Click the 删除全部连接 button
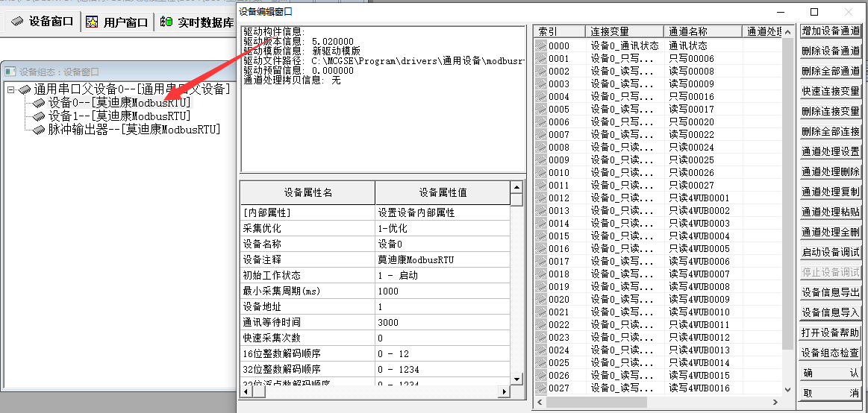This screenshot has height=413, width=868. (831, 132)
